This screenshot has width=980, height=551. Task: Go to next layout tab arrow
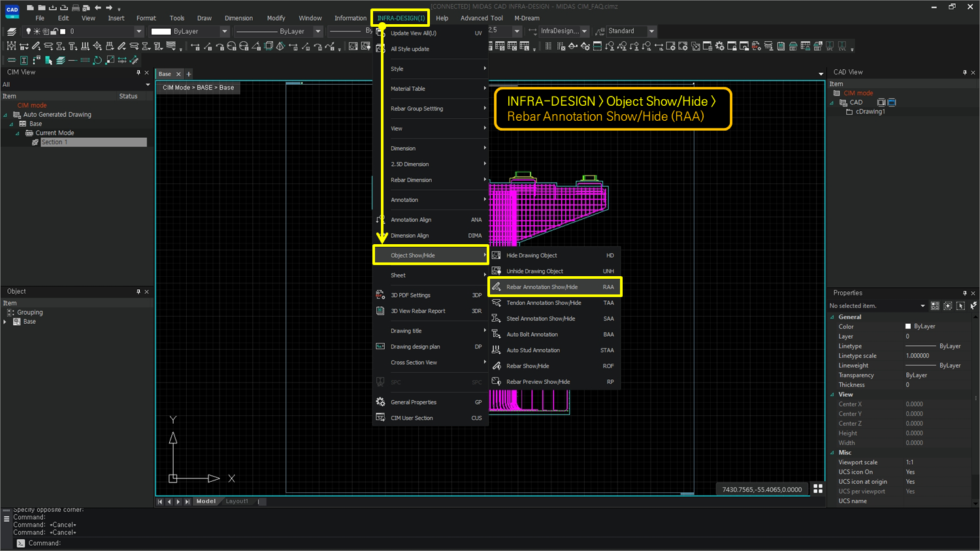(x=178, y=501)
